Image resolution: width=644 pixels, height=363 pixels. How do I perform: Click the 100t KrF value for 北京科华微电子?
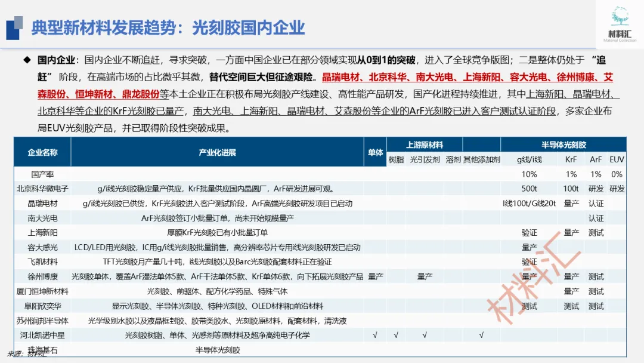point(571,189)
